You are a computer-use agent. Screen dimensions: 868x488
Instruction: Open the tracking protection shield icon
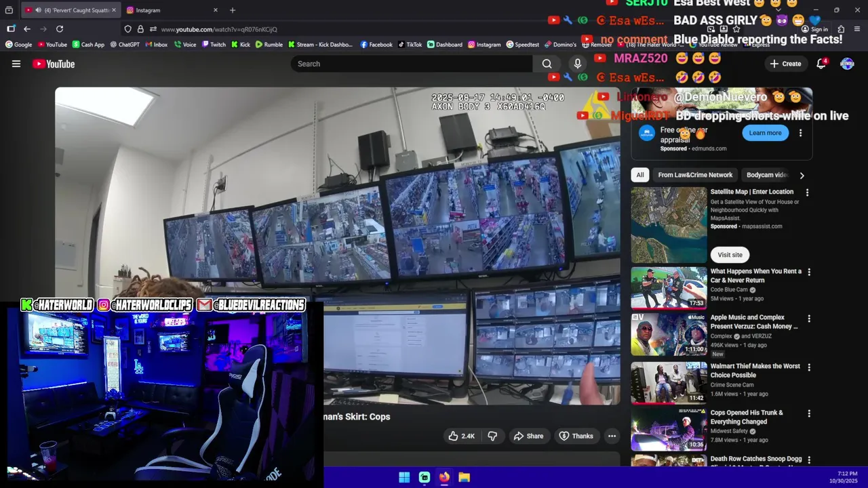(x=127, y=29)
